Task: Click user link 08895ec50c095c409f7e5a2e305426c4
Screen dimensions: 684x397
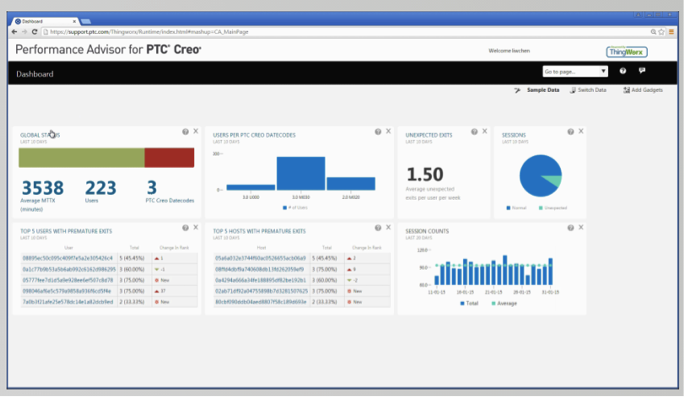Action: pos(68,258)
